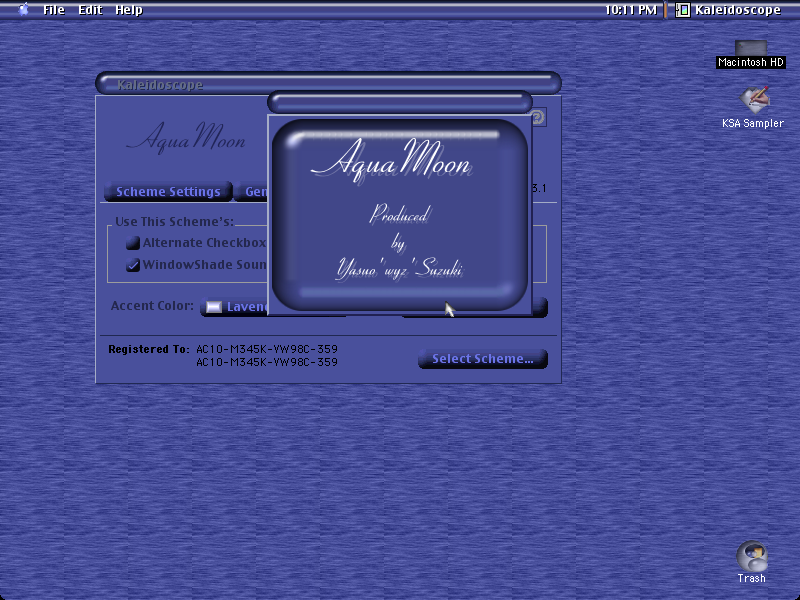This screenshot has width=800, height=600.
Task: Open the Apple menu
Action: point(23,9)
